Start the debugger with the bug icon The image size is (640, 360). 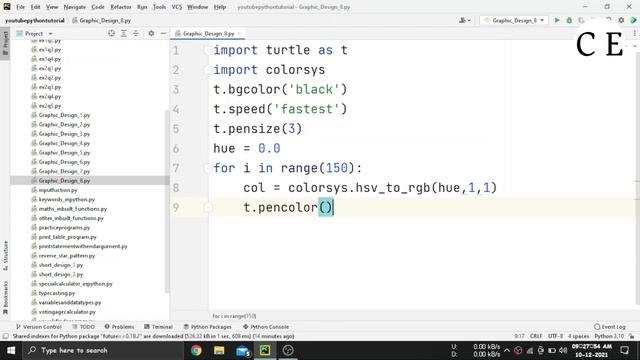569,20
